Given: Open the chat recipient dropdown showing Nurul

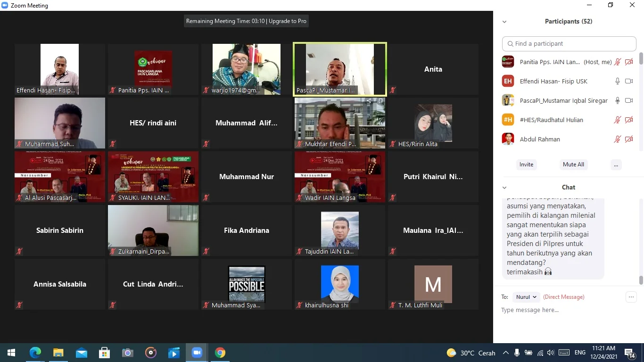Looking at the screenshot, I should [526, 297].
